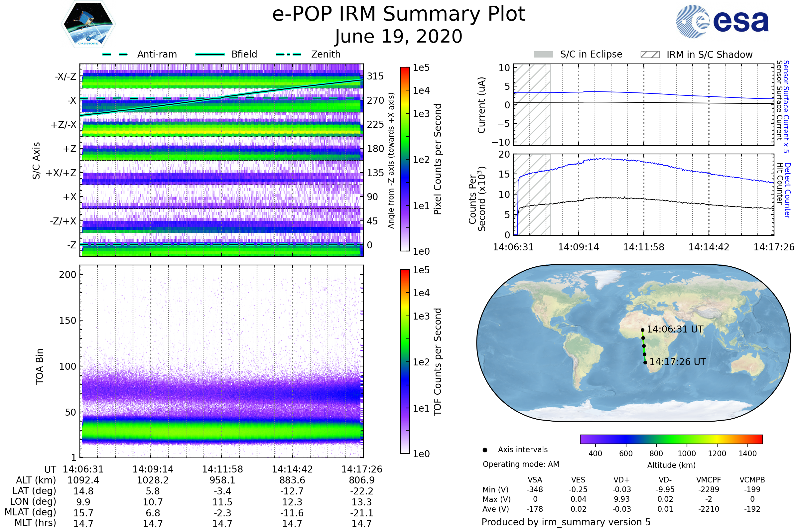This screenshot has height=532, width=798.
Task: Click the Zenith dash-dot legend marker
Action: pos(288,54)
